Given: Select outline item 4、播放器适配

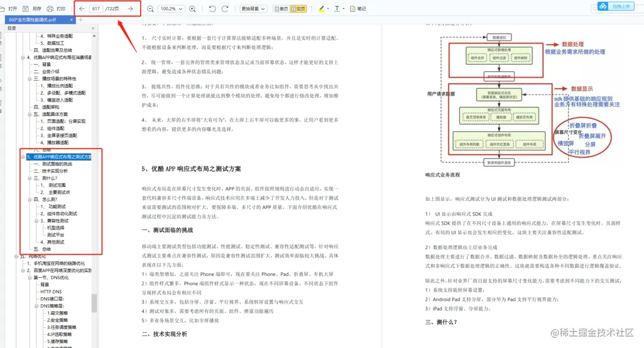Looking at the screenshot, I should point(54,143).
